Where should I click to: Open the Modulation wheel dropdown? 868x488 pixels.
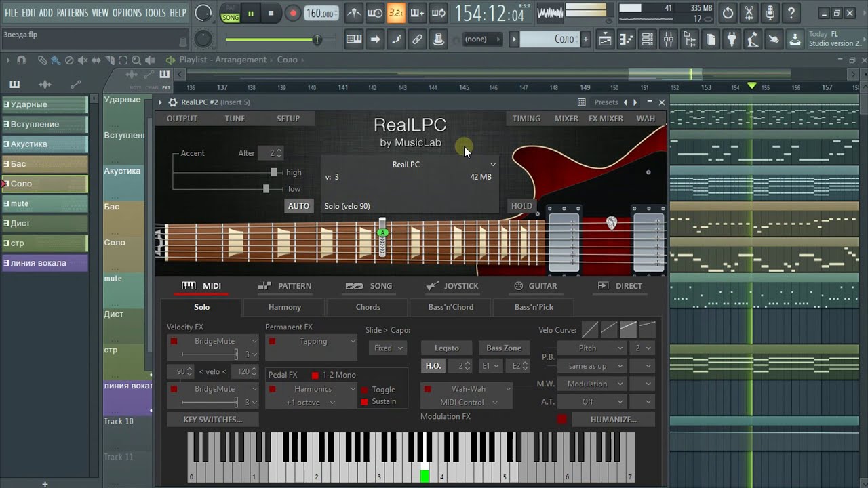[x=591, y=384]
